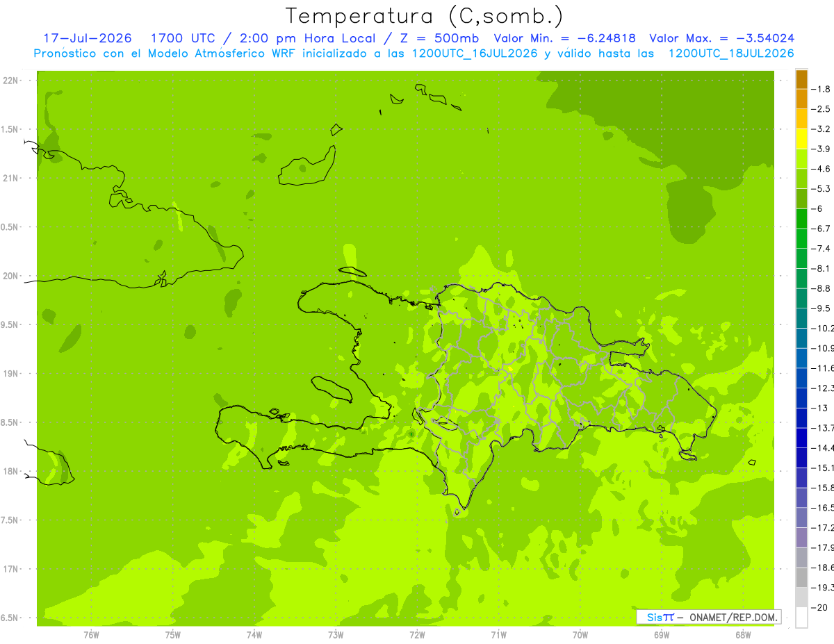Click the "68W" longitude axis label
The width and height of the screenshot is (834, 644).
(743, 634)
